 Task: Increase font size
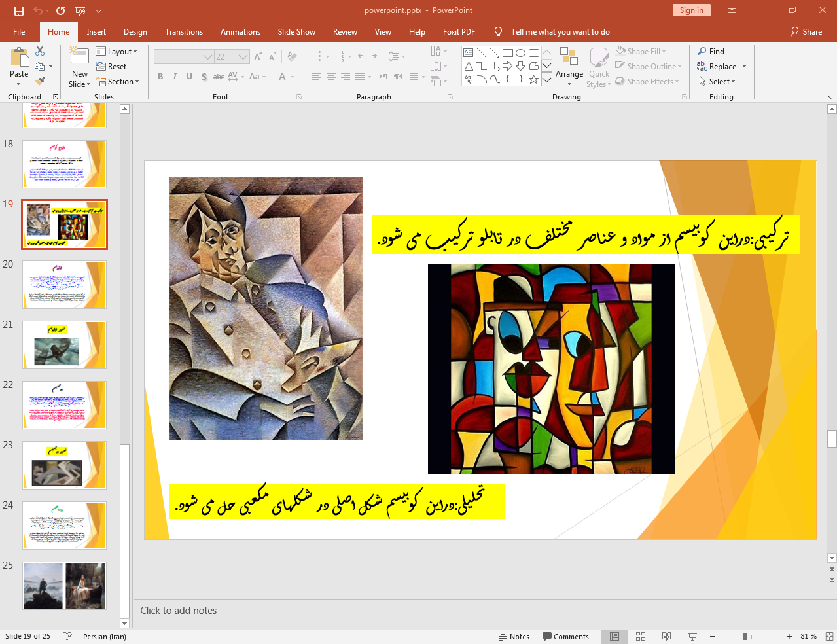click(258, 57)
